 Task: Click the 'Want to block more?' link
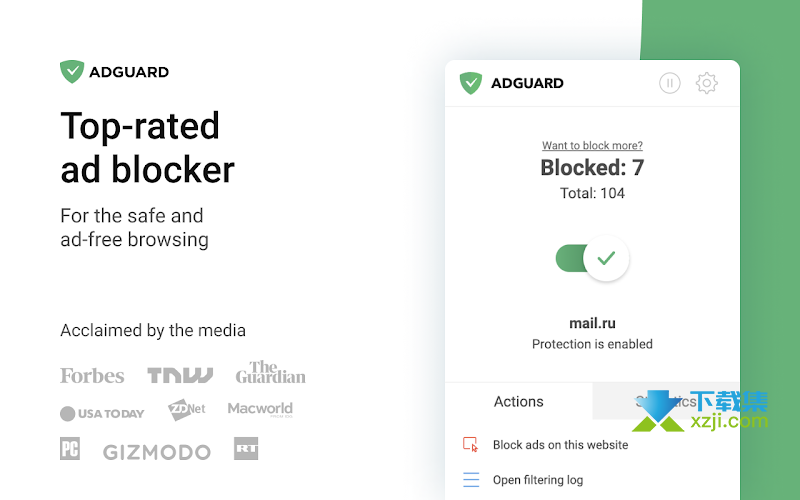[x=592, y=146]
